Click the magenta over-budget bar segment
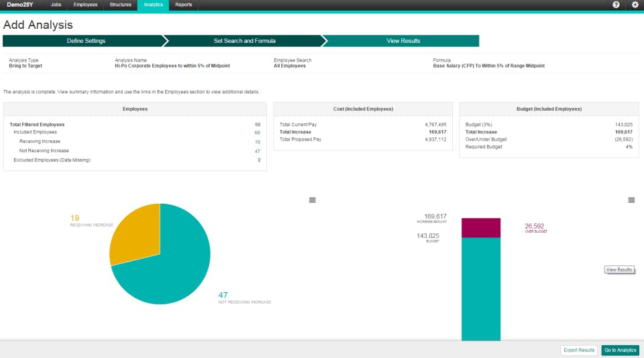Screen dimensions: 644x358 click(x=481, y=228)
